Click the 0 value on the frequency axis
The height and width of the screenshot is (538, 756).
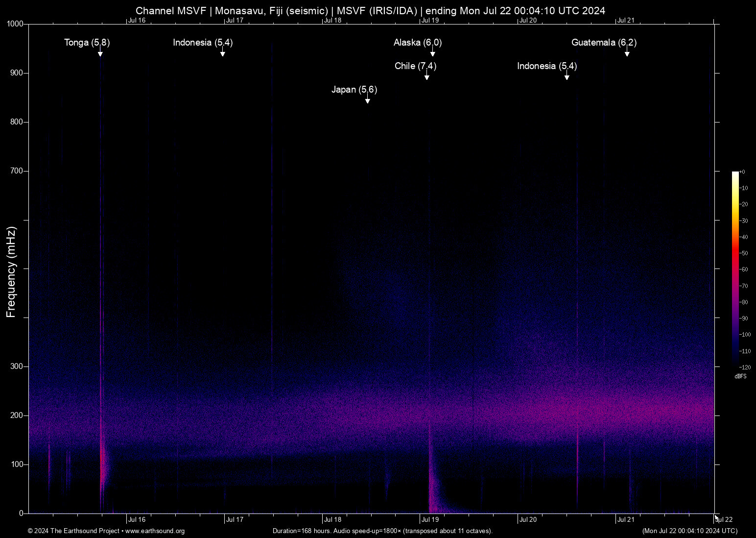(21, 514)
